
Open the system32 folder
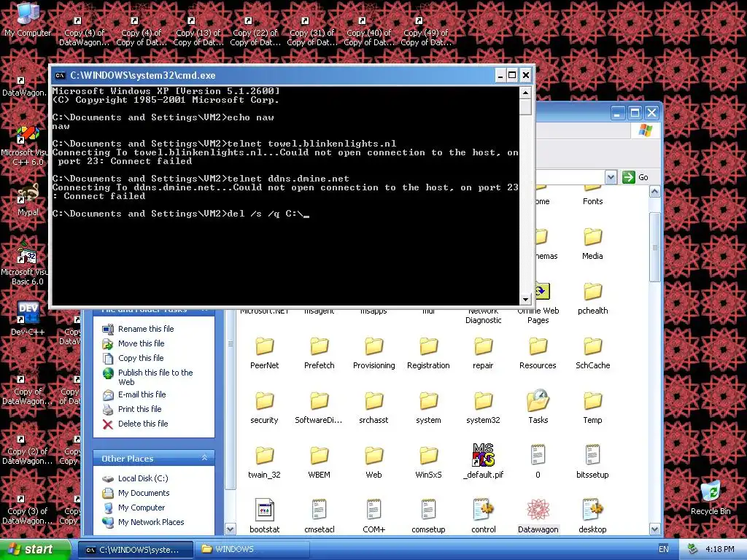tap(483, 407)
